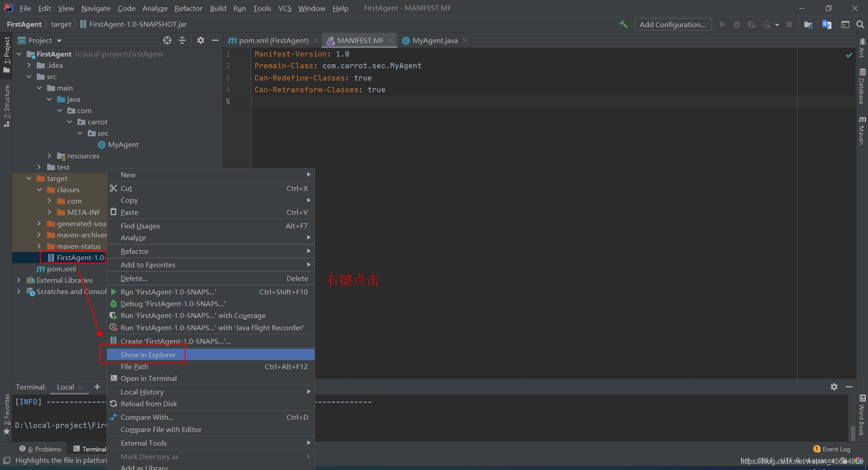The image size is (868, 470).
Task: Select Find Usages in context menu
Action: 211,226
